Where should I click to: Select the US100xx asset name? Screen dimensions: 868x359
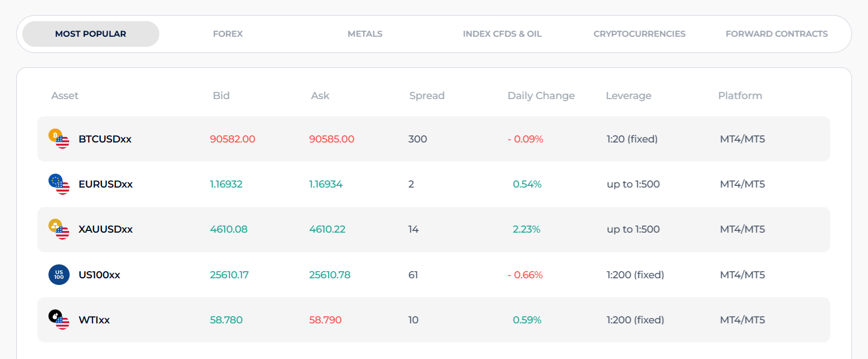100,275
